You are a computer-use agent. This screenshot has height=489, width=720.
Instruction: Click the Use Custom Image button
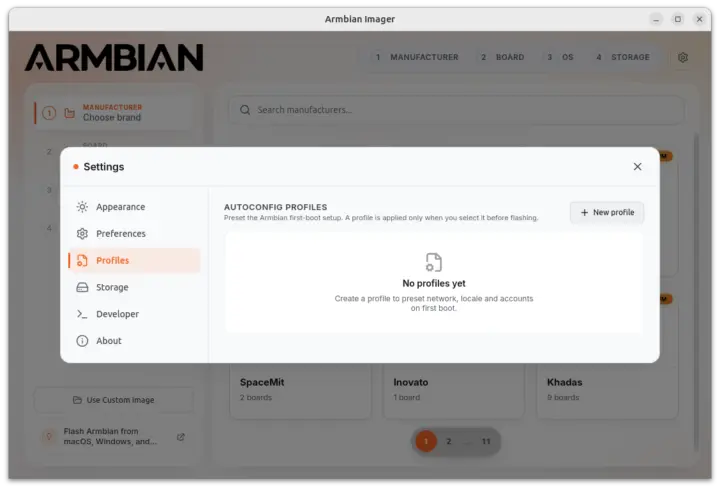click(x=114, y=400)
